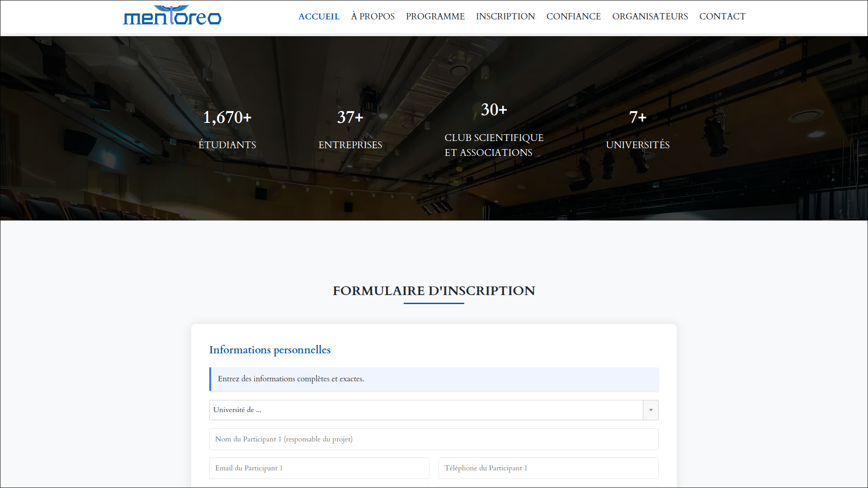Focus the Nom du Participant 1 field
This screenshot has width=868, height=488.
coord(434,439)
